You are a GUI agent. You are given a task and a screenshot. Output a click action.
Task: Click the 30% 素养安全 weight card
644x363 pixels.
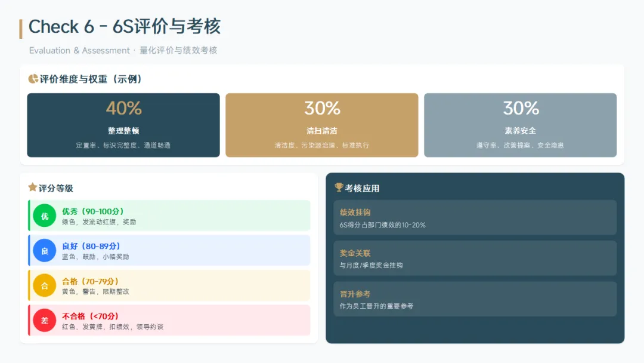pyautogui.click(x=520, y=125)
